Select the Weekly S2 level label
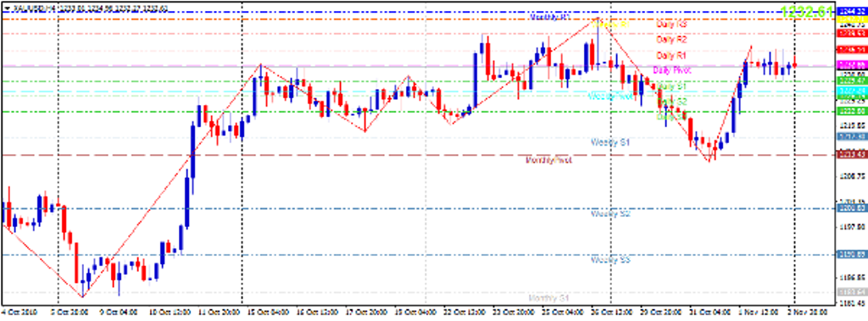Viewport: 868px width, 321px height. (x=611, y=213)
